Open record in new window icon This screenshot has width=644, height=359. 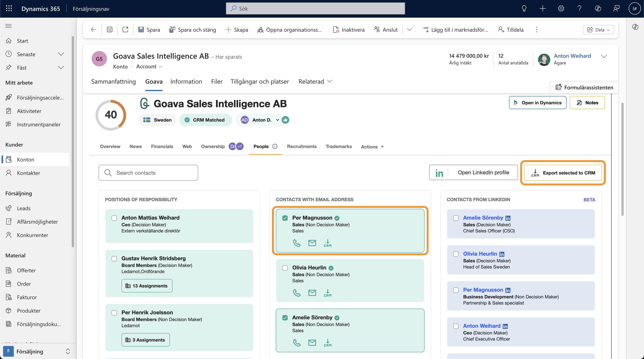point(125,30)
